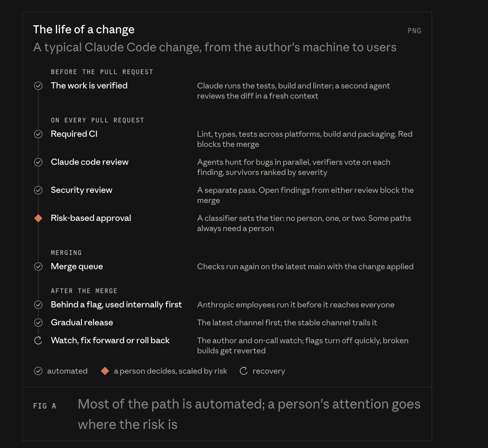Click the check icon beside Merge queue

pyautogui.click(x=38, y=267)
